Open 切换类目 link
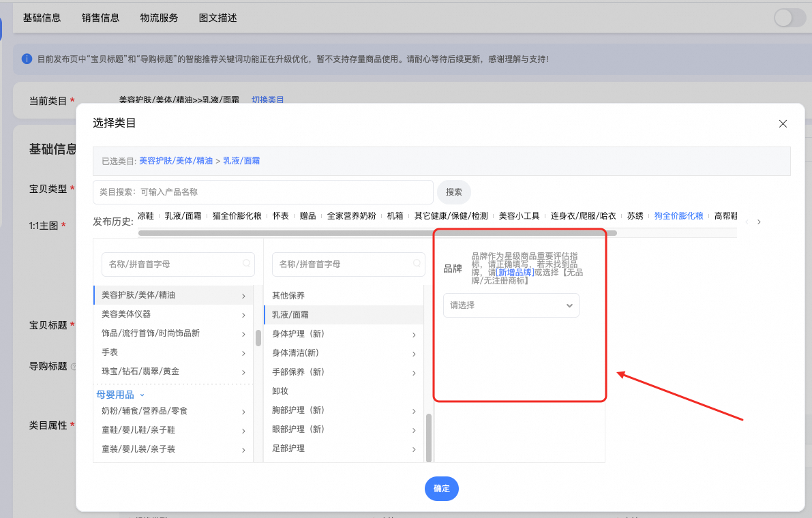812x518 pixels. 268,100
